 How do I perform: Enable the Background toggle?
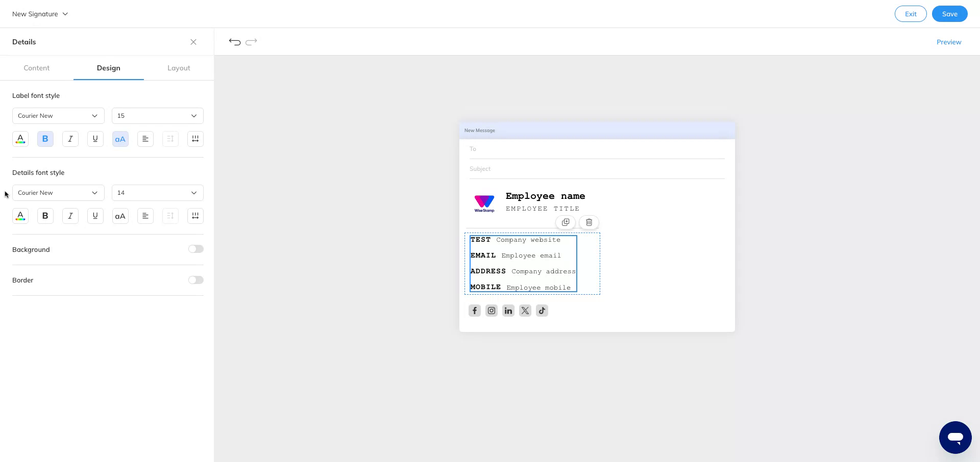tap(195, 249)
